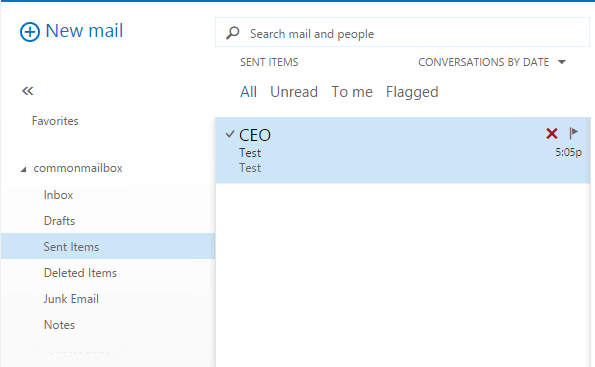Flag the CEO Test message
Image resolution: width=595 pixels, height=367 pixels.
[x=573, y=133]
